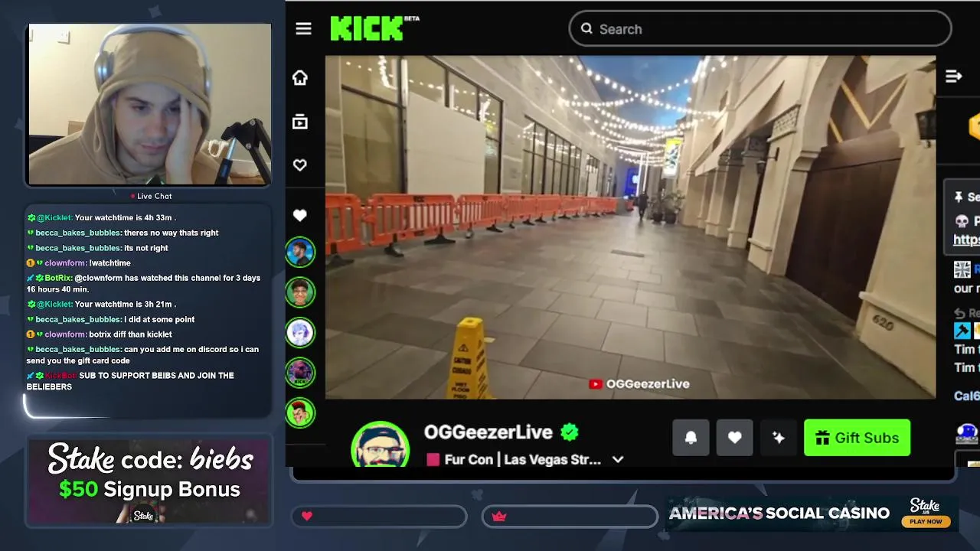Open Browse categories sidebar icon

point(300,122)
